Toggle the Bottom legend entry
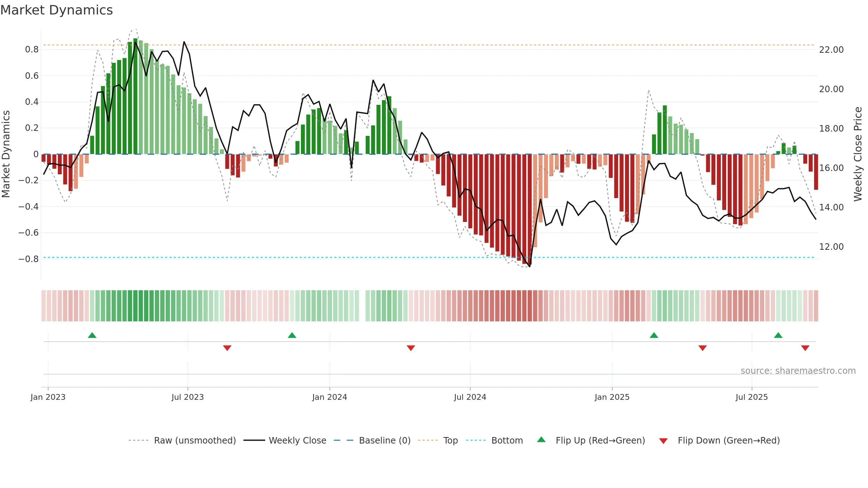868x488 pixels. point(494,440)
